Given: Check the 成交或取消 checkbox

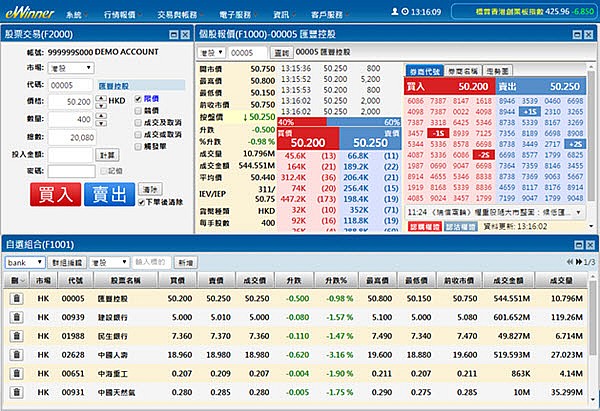Looking at the screenshot, I should 138,134.
